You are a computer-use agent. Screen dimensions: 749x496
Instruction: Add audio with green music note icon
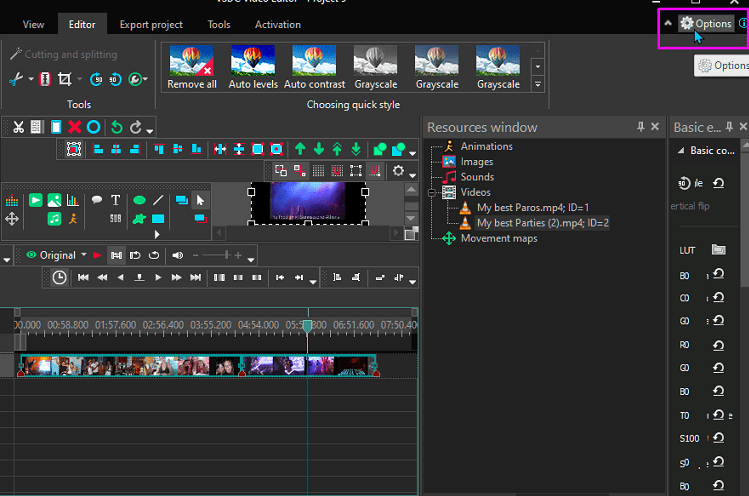tap(54, 219)
